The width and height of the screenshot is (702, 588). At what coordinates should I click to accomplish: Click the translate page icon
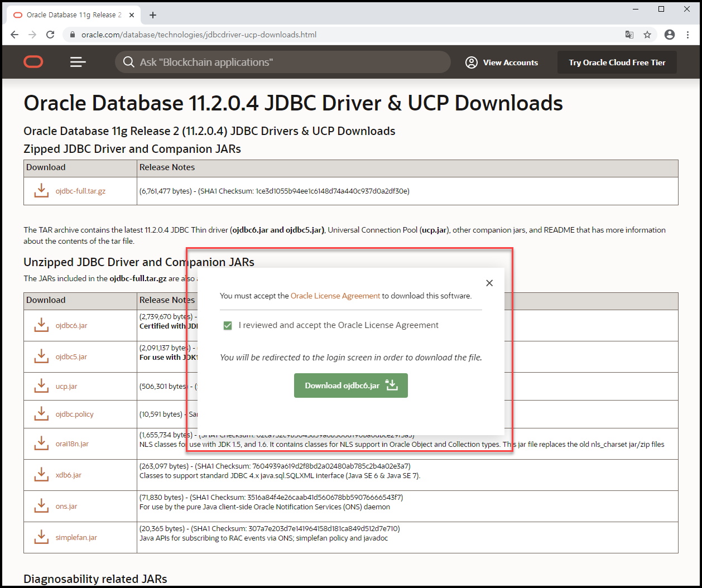(629, 35)
